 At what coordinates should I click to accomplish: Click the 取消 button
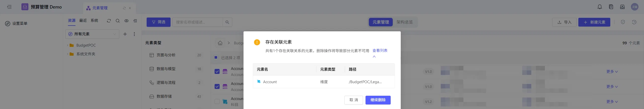(354, 100)
